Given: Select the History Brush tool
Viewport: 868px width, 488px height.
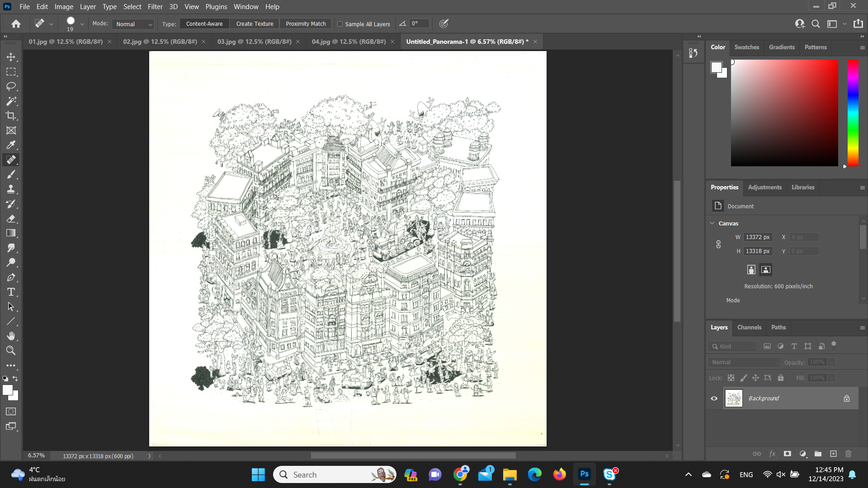Looking at the screenshot, I should pos(11,204).
